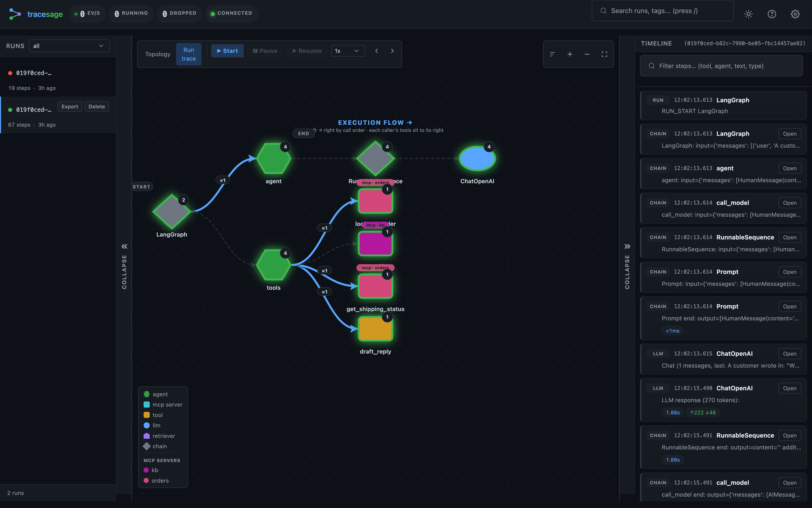Zoom in the graph with plus icon
This screenshot has height=508, width=812.
click(x=570, y=54)
